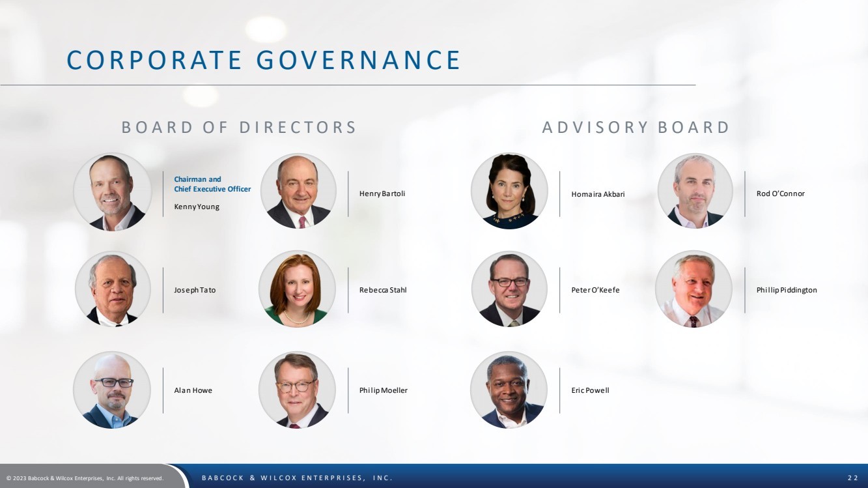
Task: Click the portrait beside Kenny Young's name
Action: [112, 192]
